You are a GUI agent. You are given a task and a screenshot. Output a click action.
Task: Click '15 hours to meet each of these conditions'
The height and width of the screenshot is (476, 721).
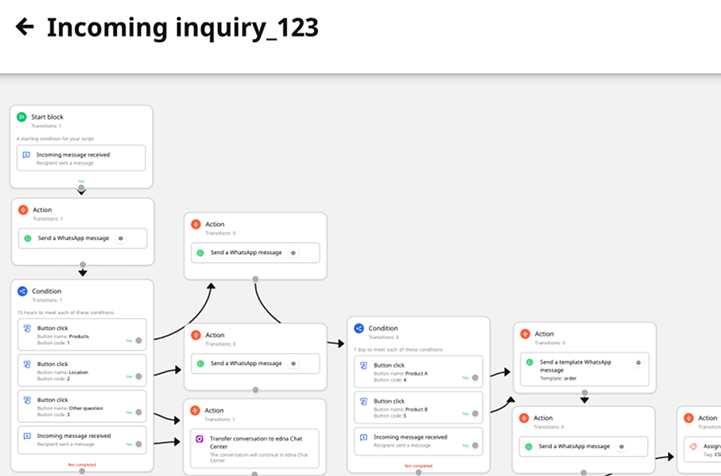(66, 313)
